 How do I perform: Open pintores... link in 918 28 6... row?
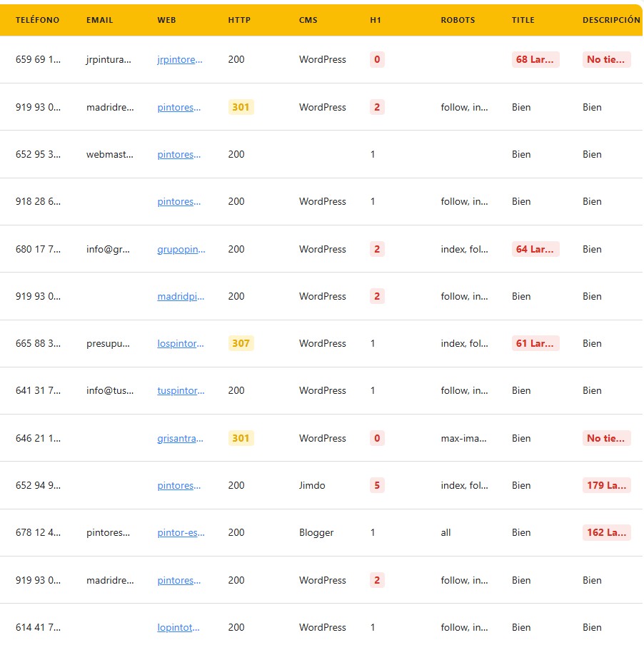point(179,201)
